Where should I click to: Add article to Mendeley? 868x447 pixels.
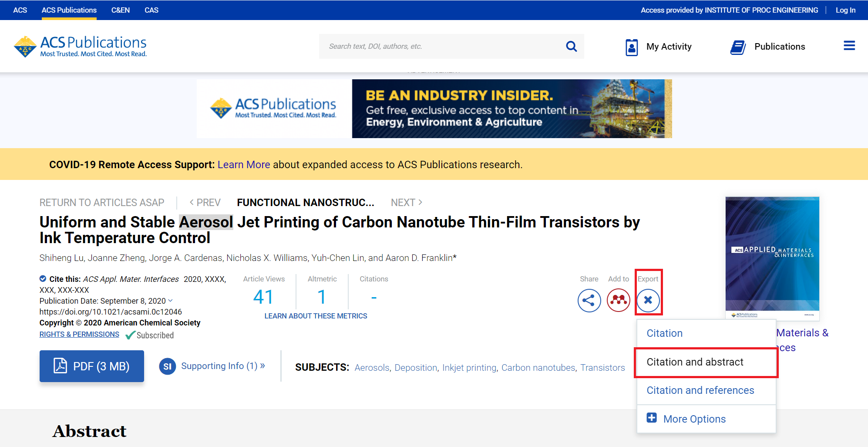(618, 300)
